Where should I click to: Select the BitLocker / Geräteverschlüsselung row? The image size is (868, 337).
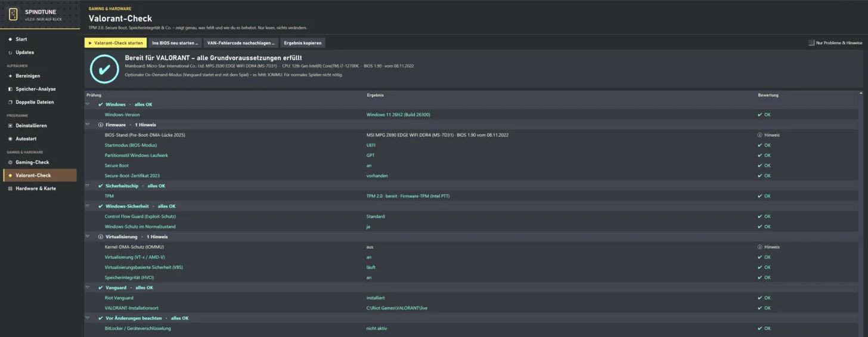472,328
